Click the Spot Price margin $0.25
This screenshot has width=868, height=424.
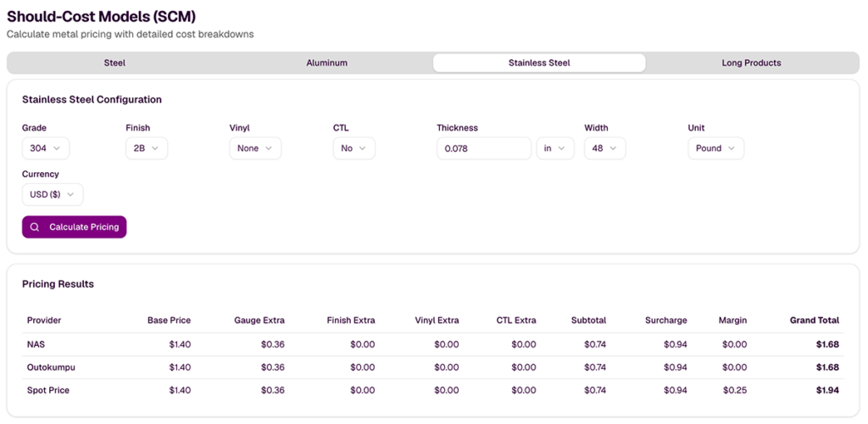(735, 390)
